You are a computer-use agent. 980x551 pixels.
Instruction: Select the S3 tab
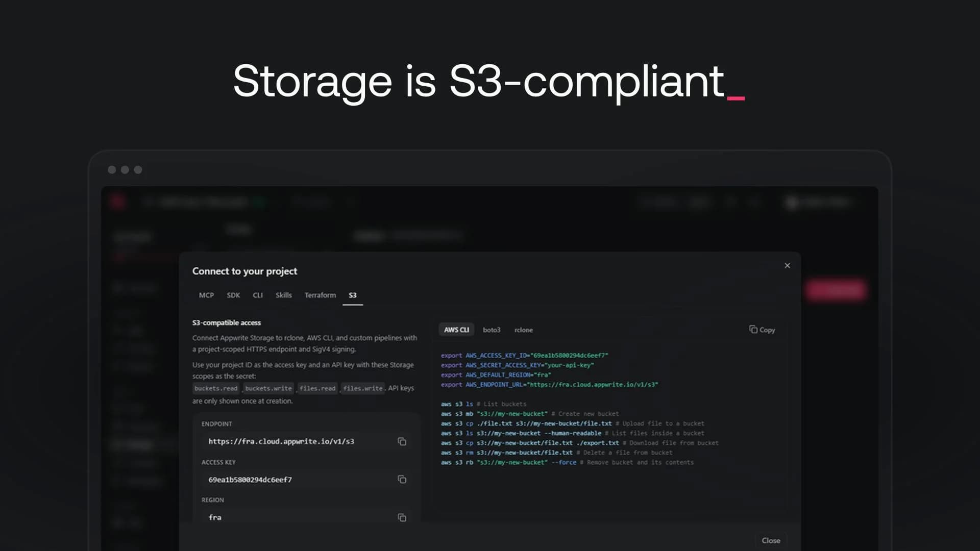click(353, 295)
